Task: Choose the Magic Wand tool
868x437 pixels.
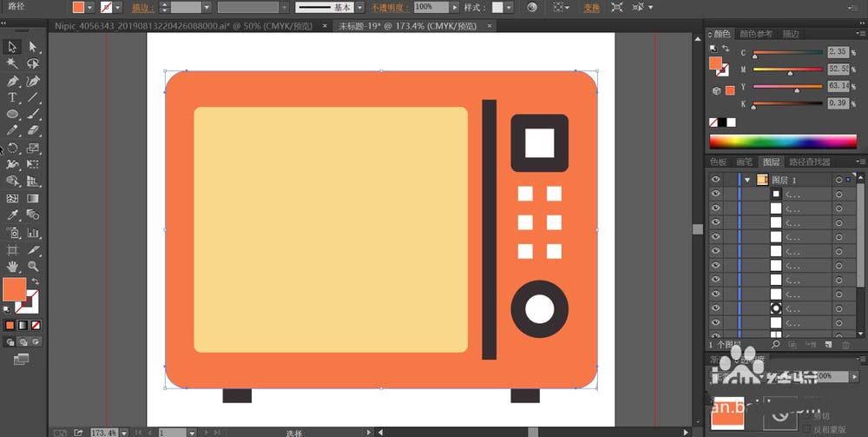Action: pyautogui.click(x=12, y=63)
